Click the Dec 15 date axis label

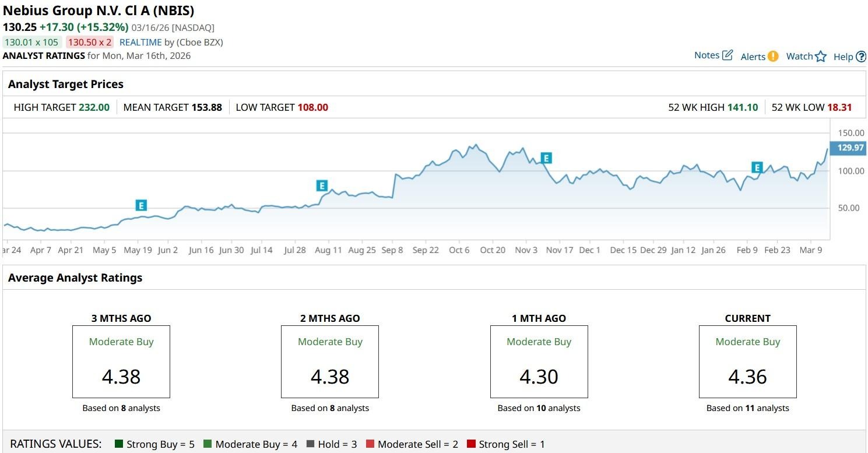pos(623,250)
